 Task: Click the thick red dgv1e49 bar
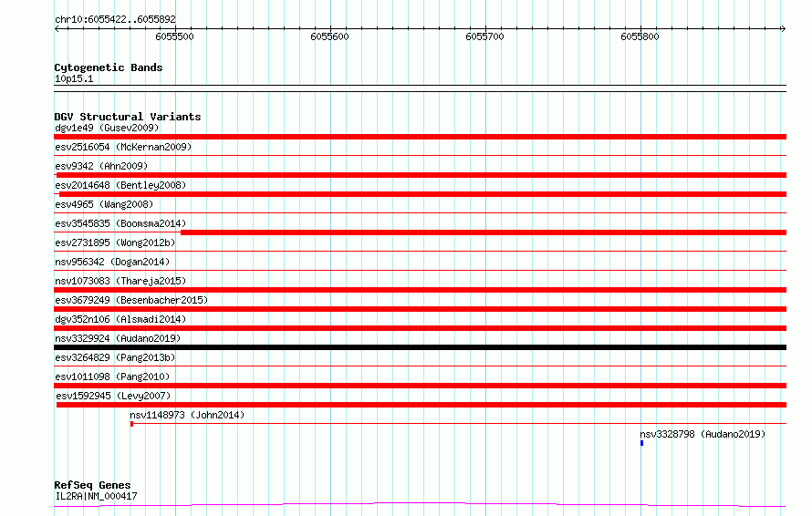click(420, 137)
